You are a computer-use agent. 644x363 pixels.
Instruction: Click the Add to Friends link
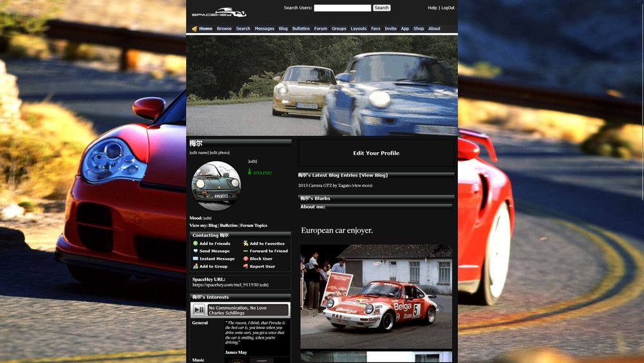[x=215, y=243]
